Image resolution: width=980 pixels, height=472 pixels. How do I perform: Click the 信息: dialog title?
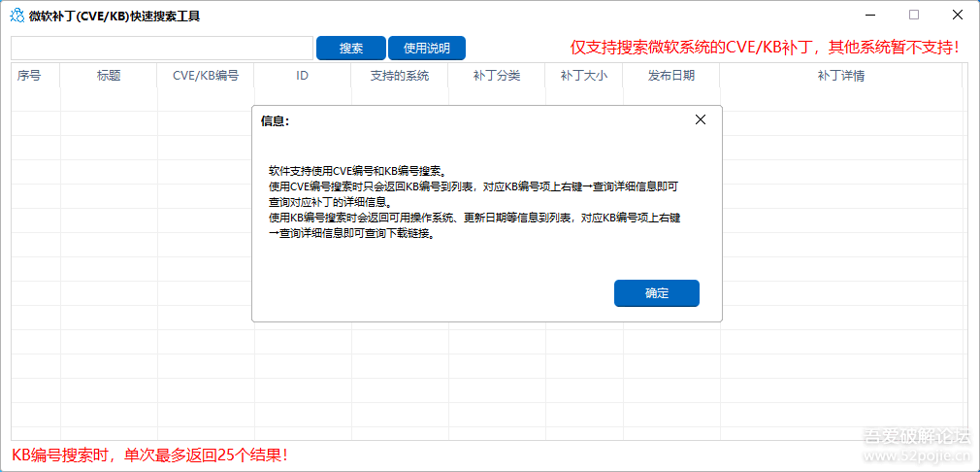(x=275, y=121)
